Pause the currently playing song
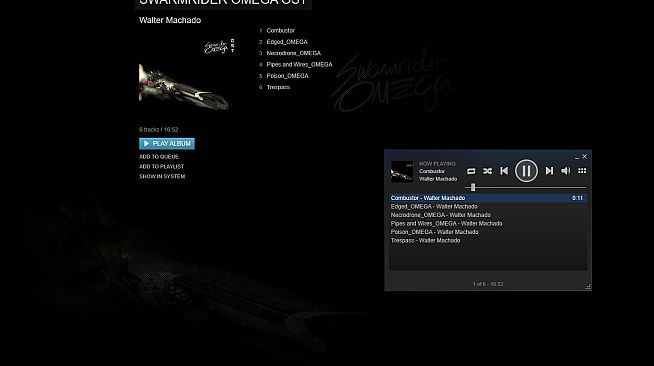The width and height of the screenshot is (654, 366). coord(526,171)
